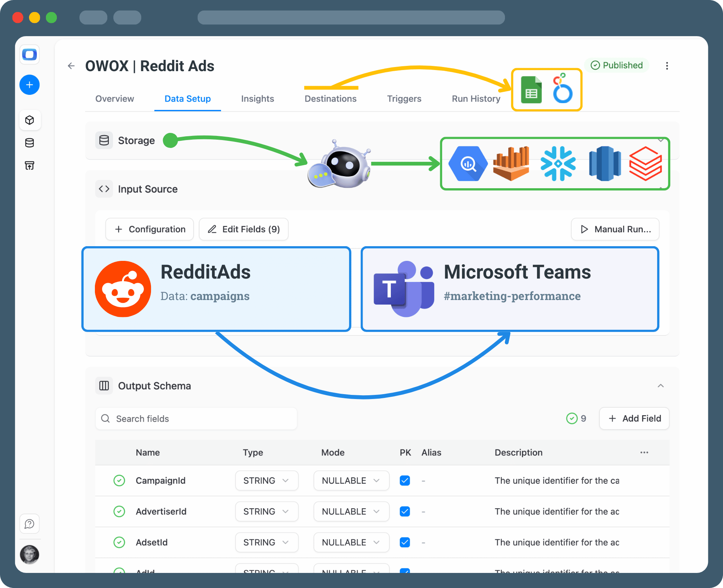Image resolution: width=723 pixels, height=588 pixels.
Task: Open the STRING type dropdown for CampaignId
Action: (x=267, y=480)
